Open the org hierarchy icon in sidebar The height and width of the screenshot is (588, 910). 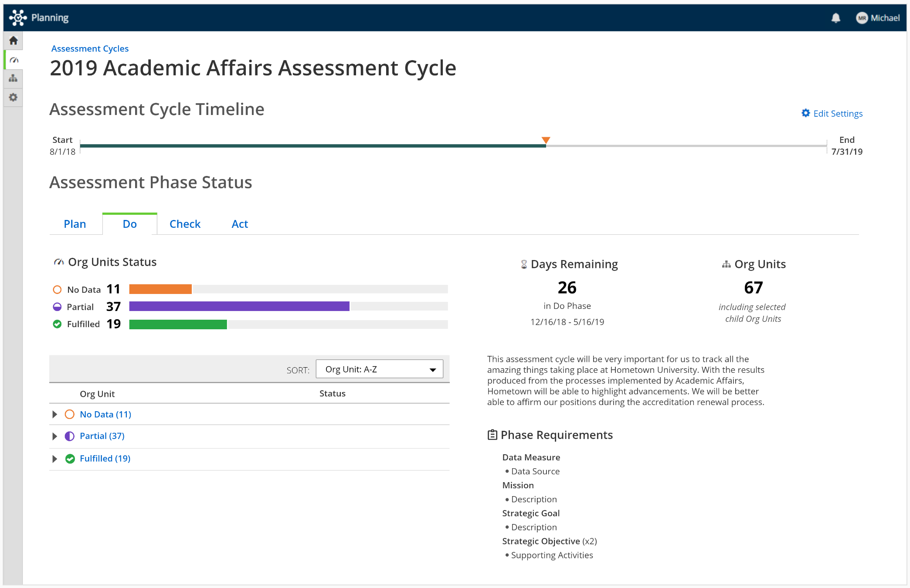pyautogui.click(x=13, y=79)
